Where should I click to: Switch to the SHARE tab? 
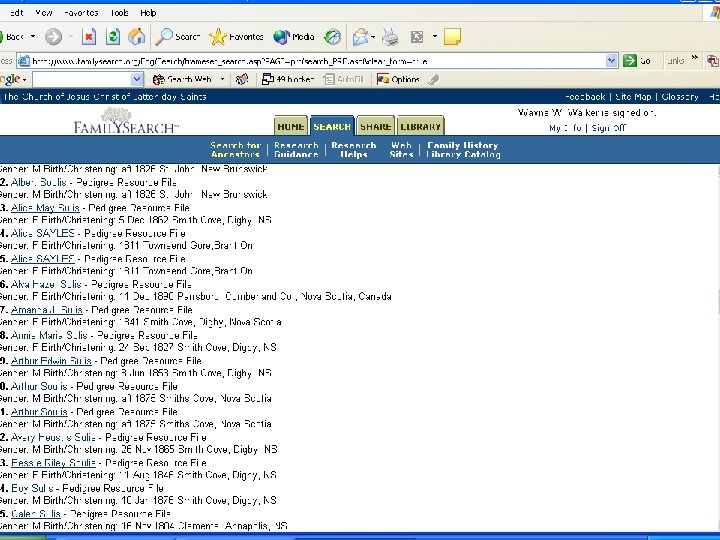pyautogui.click(x=376, y=126)
